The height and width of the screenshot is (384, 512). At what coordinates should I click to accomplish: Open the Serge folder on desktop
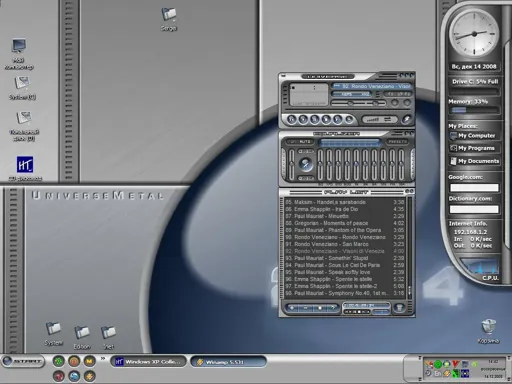169,19
